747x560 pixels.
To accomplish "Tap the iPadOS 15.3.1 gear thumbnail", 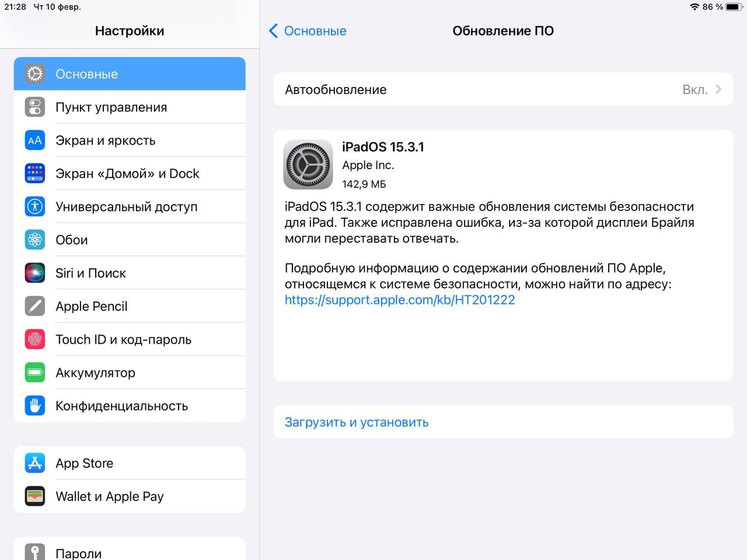I will coord(308,164).
